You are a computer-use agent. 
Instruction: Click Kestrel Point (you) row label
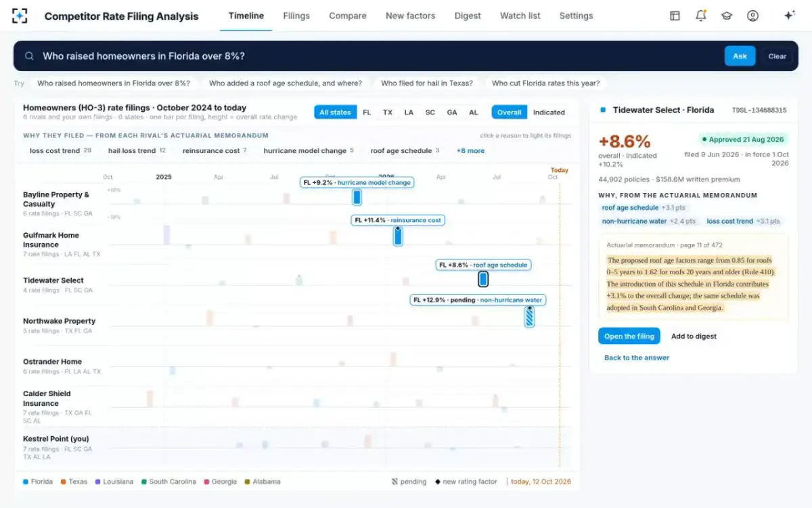(x=55, y=439)
